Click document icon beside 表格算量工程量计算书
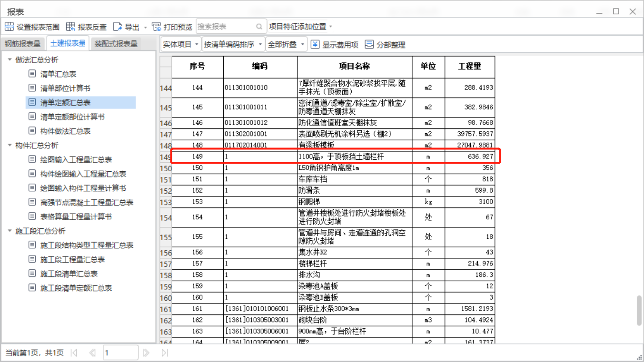Viewport: 644px width, 362px height. tap(32, 216)
